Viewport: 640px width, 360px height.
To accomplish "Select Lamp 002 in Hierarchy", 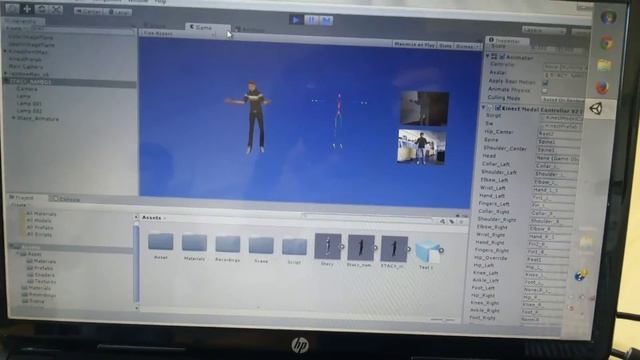I will tap(29, 111).
